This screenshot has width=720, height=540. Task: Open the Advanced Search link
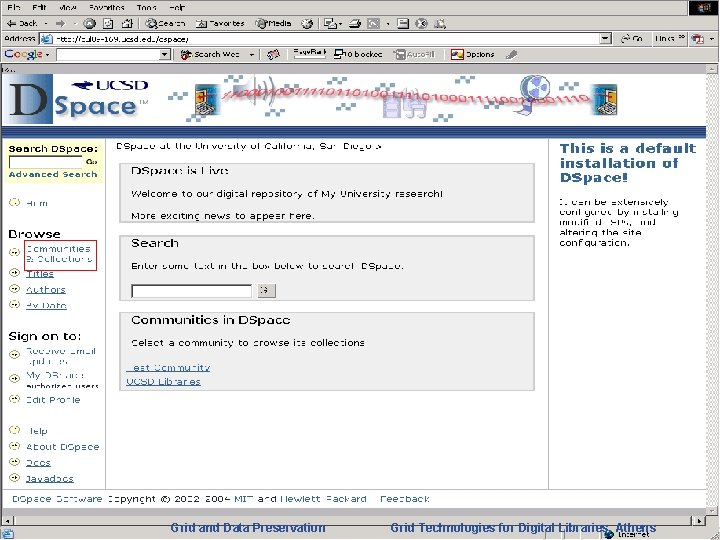53,174
